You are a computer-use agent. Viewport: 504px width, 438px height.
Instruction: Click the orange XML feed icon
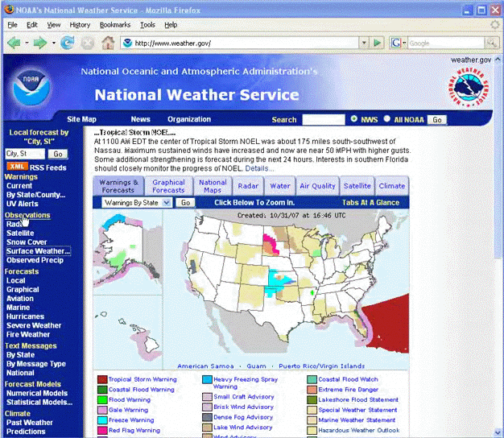(x=17, y=167)
